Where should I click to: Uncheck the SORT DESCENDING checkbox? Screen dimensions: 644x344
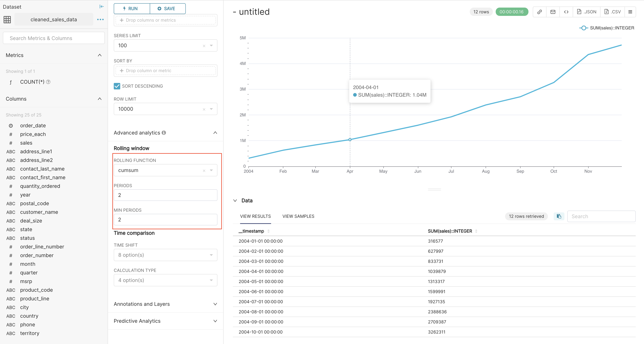117,86
